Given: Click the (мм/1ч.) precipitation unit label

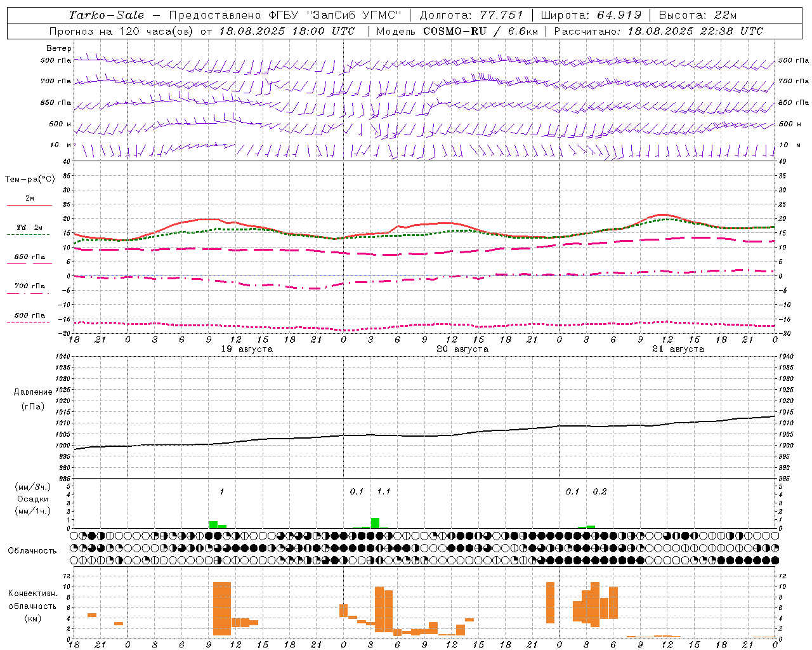Looking at the screenshot, I should 33,511.
